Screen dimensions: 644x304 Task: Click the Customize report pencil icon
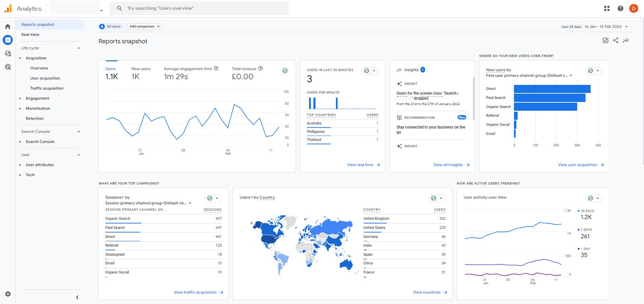pos(605,40)
